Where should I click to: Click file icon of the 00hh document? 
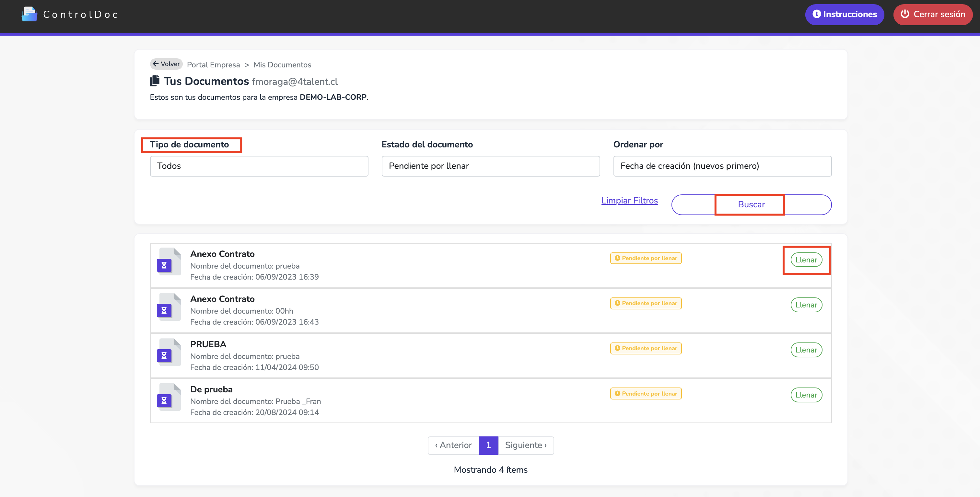[x=169, y=307]
